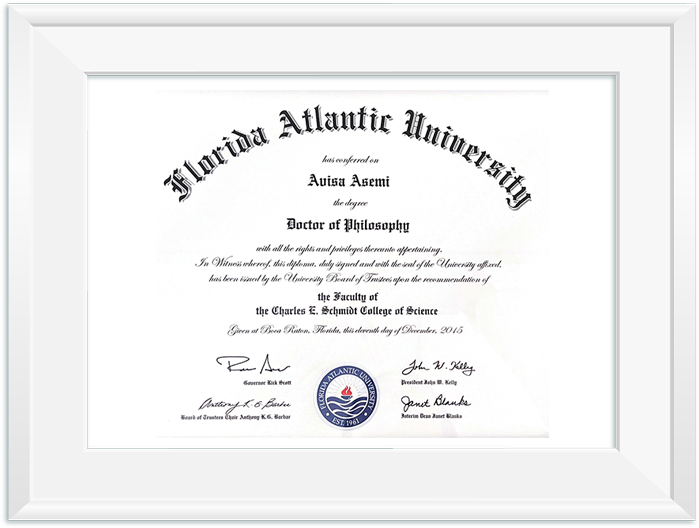Click the Florida Atlantic University heading
This screenshot has width=699, height=528.
coord(348,156)
